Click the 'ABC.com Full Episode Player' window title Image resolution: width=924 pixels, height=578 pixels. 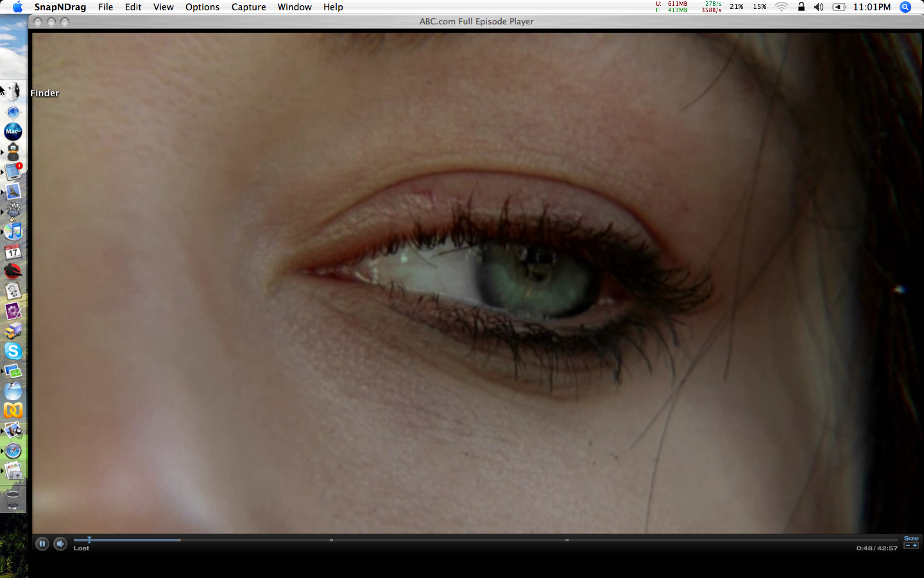[476, 21]
